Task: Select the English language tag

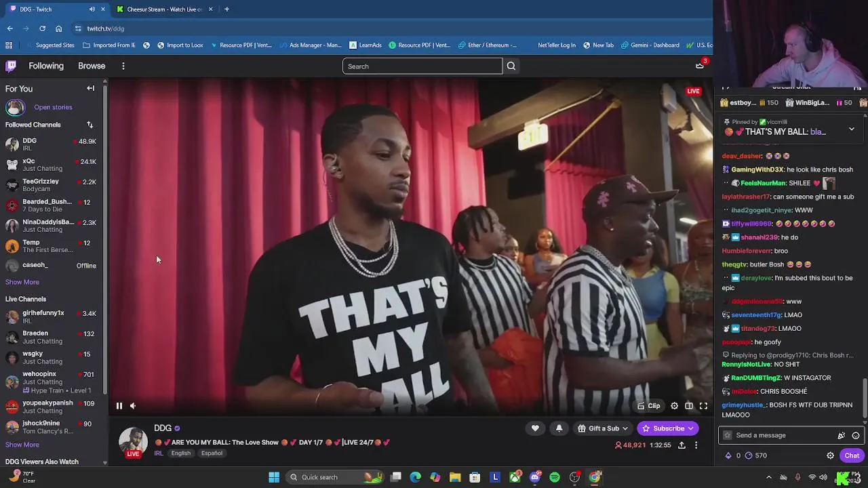Action: click(x=180, y=453)
